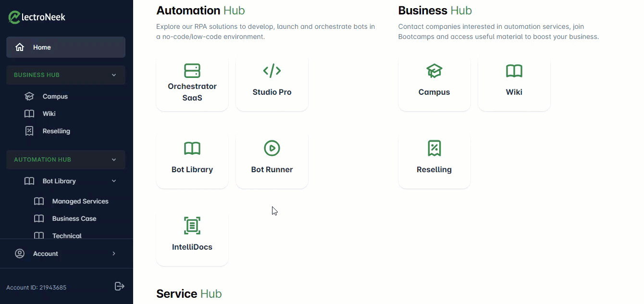Screen dimensions: 644x304
Task: Open the Bot Library card label
Action: coord(192,169)
